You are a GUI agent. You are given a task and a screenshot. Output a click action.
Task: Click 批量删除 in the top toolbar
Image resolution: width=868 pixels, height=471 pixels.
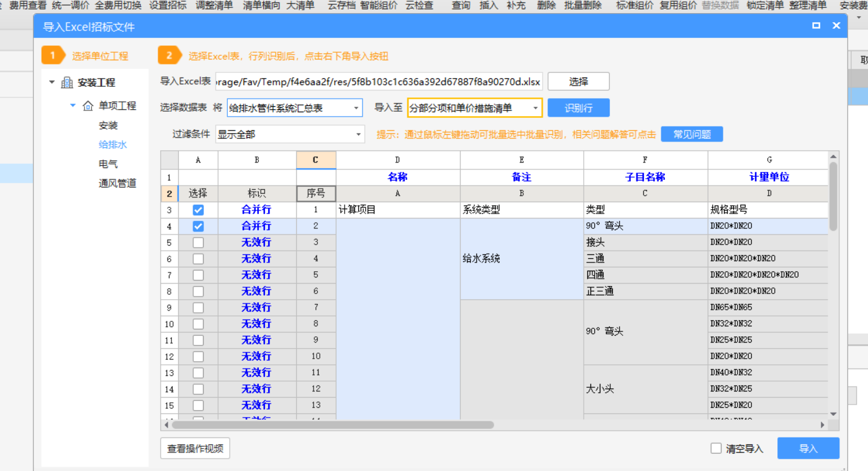(x=583, y=6)
